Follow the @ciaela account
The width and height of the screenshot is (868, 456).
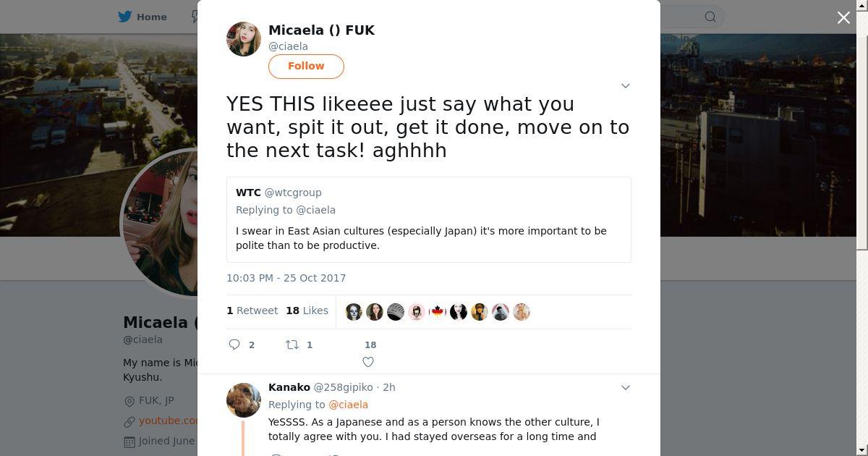tap(306, 66)
